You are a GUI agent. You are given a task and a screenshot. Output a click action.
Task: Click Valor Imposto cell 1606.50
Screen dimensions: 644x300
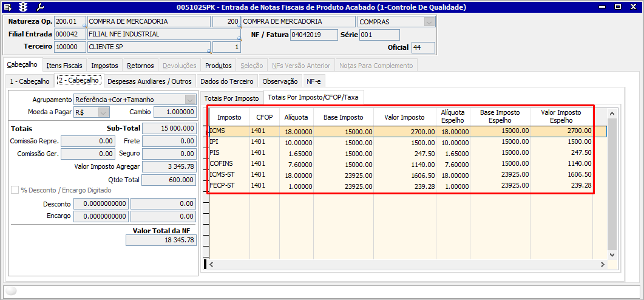tap(405, 175)
